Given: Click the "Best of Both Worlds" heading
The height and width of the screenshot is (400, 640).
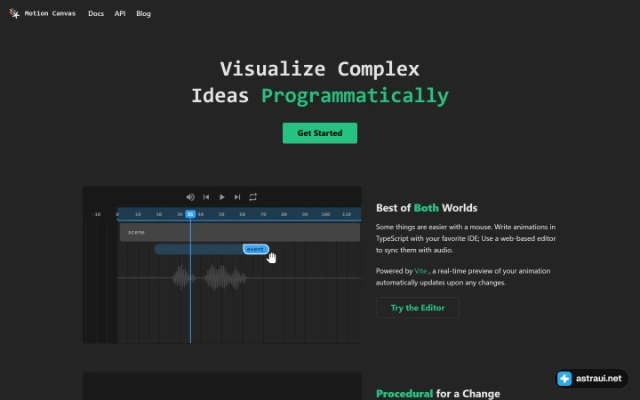Looking at the screenshot, I should (427, 208).
